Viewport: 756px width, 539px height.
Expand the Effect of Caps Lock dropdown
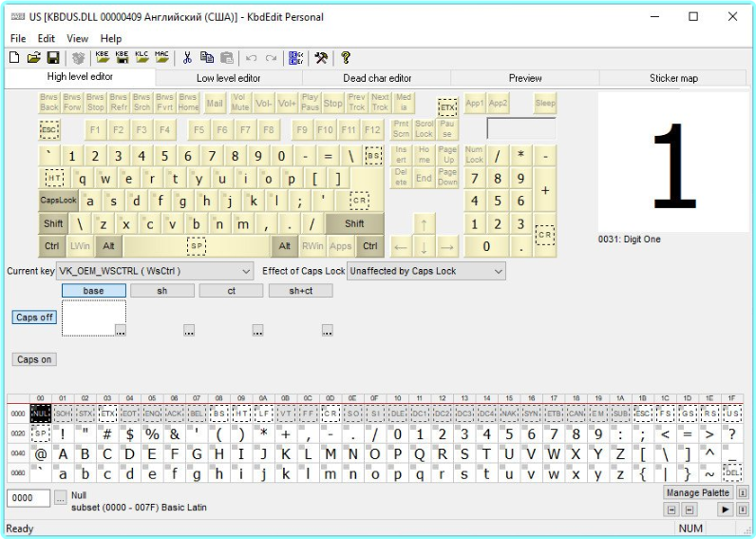click(425, 271)
